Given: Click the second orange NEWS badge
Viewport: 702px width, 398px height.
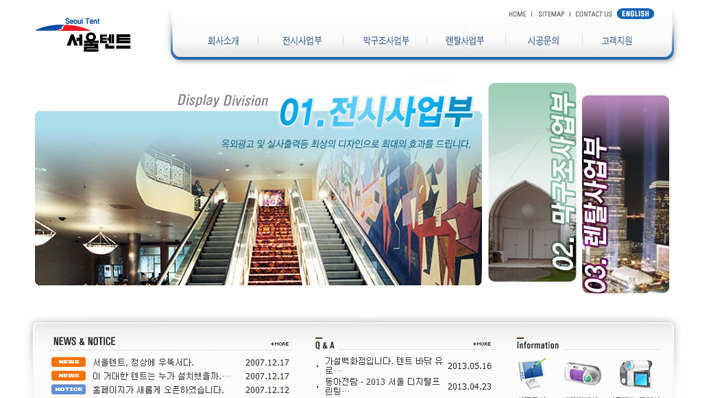Looking at the screenshot, I should (68, 376).
